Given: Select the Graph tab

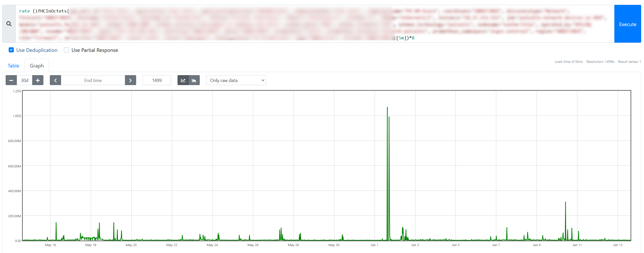Looking at the screenshot, I should [37, 66].
